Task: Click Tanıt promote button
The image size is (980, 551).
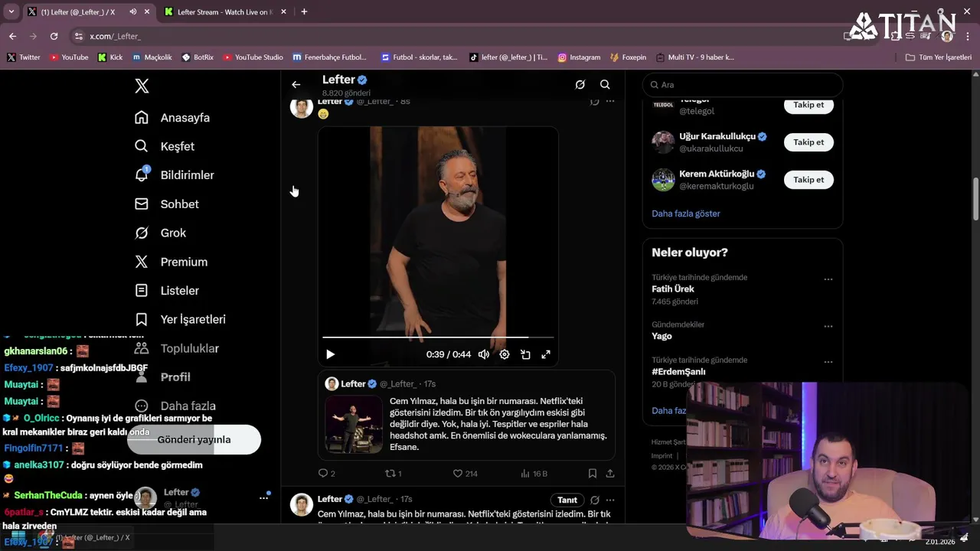Action: pyautogui.click(x=567, y=500)
